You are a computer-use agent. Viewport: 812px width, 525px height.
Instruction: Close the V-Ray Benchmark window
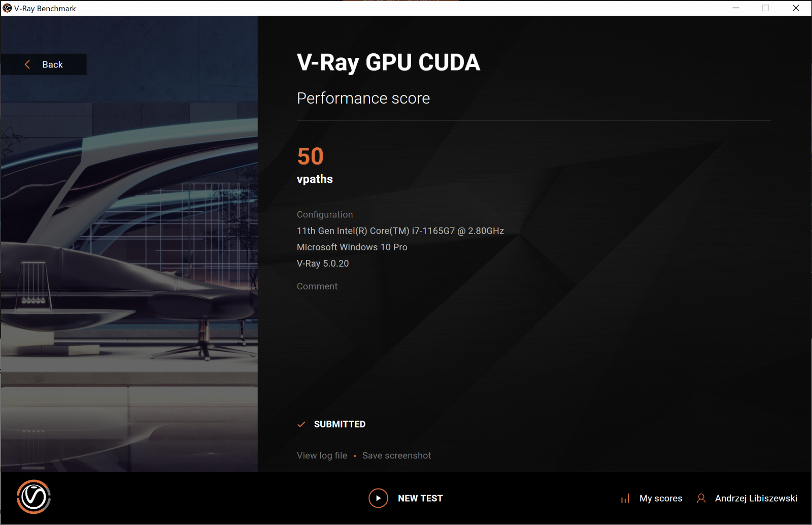(x=796, y=8)
